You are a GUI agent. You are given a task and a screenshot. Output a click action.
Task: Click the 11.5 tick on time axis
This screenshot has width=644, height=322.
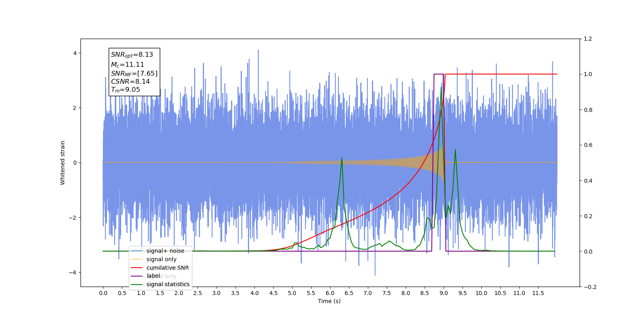click(x=538, y=293)
